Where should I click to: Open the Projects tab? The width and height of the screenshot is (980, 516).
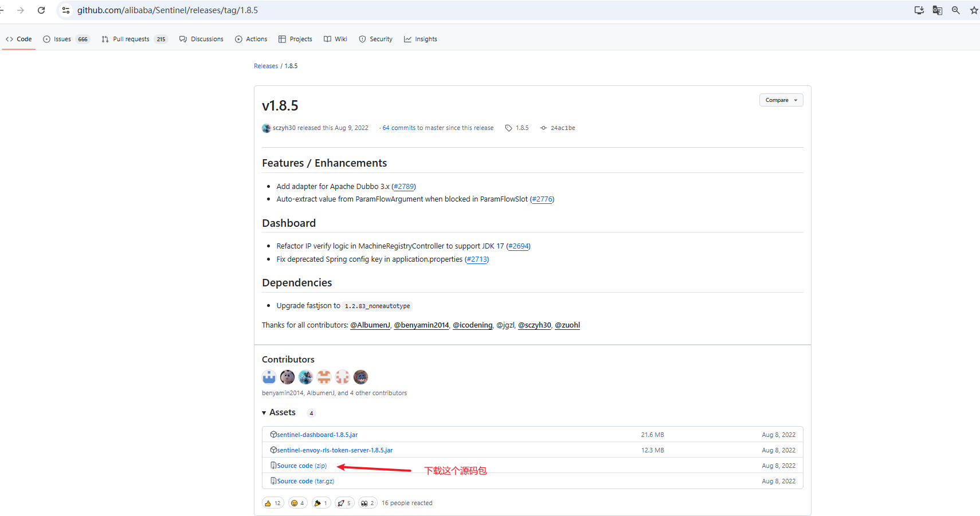click(x=295, y=39)
